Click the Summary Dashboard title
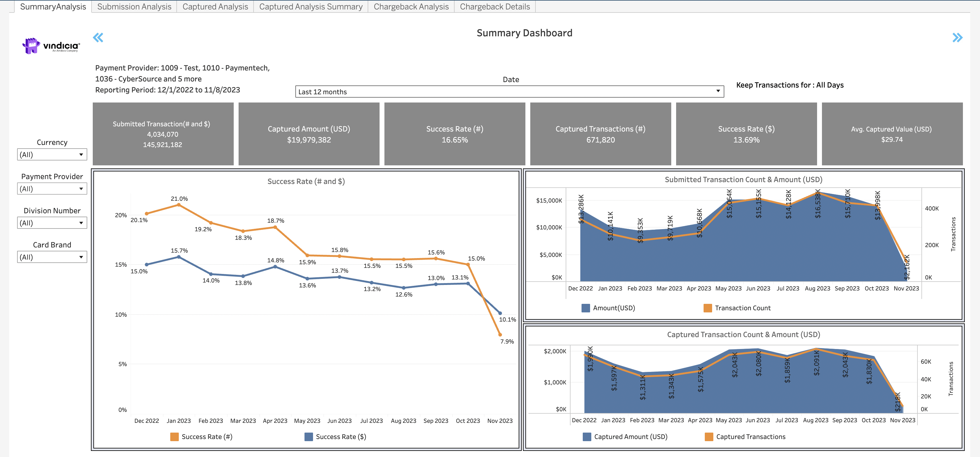The height and width of the screenshot is (457, 980). point(524,33)
